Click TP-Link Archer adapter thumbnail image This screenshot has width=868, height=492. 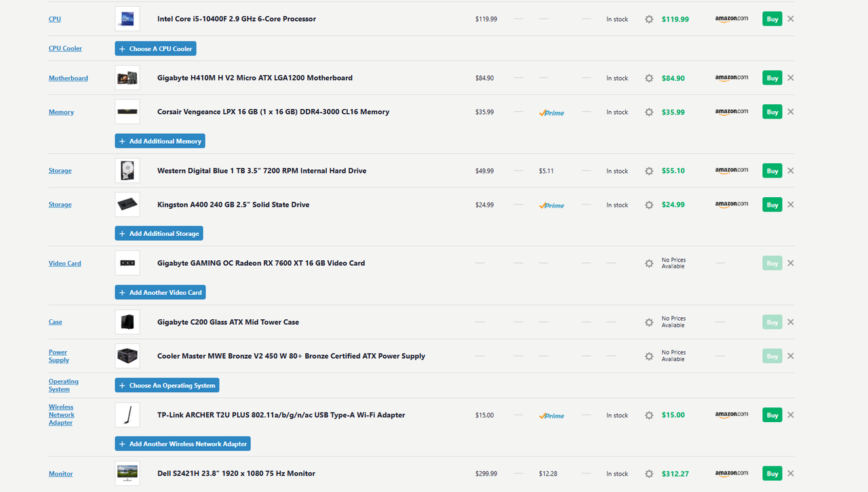tap(127, 415)
